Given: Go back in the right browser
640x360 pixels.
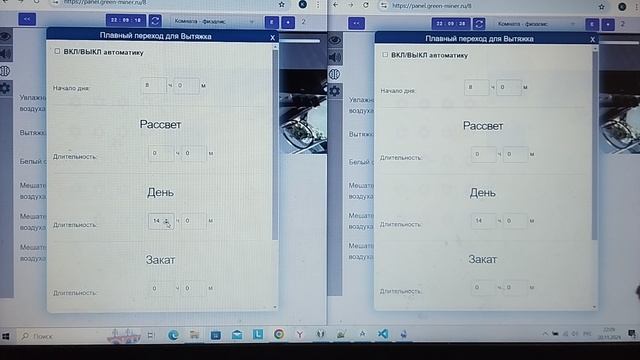Looking at the screenshot, I should click(336, 5).
